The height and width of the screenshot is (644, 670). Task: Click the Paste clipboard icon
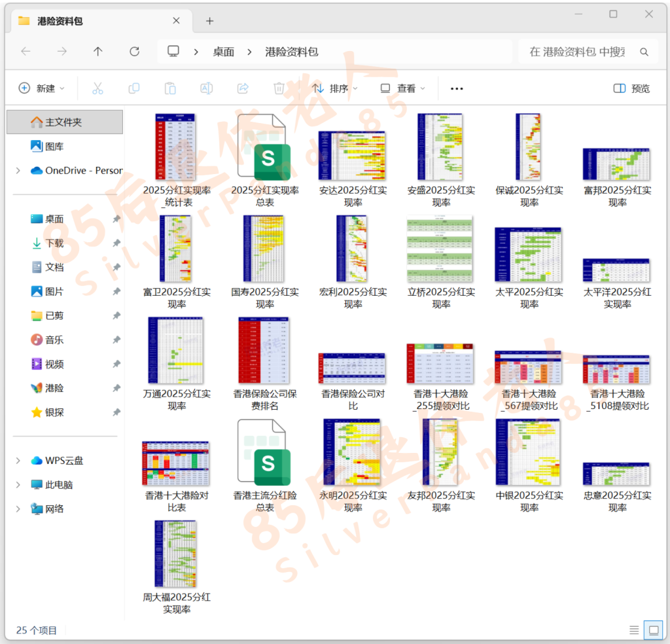(170, 88)
